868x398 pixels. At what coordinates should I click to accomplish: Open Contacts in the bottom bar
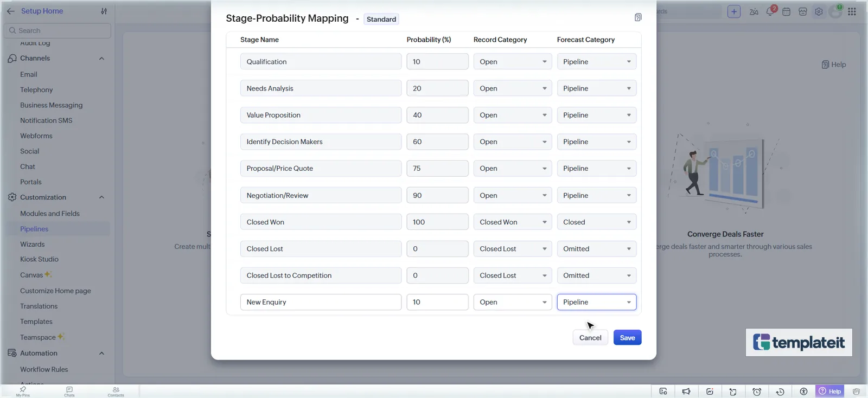116,391
